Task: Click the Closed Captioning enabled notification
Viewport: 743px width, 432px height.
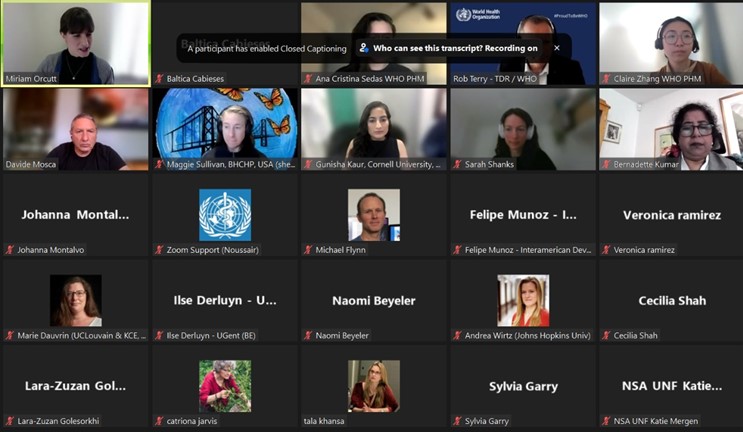Action: pos(265,48)
